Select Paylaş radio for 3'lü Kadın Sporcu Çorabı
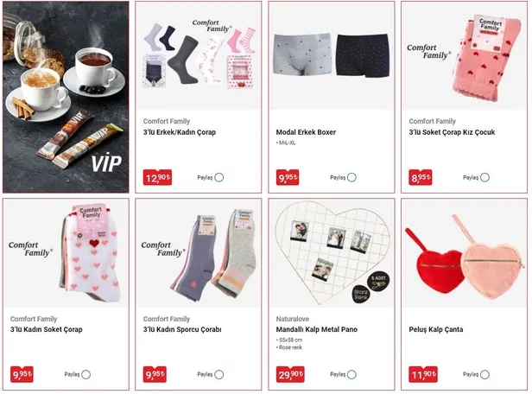Viewport: 532px width, 394px height. [219, 375]
